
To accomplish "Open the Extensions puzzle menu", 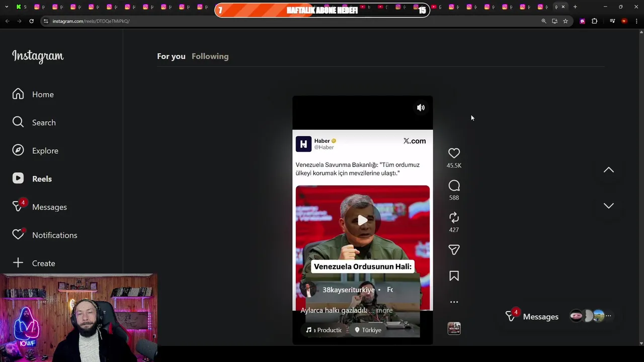I will tap(594, 21).
